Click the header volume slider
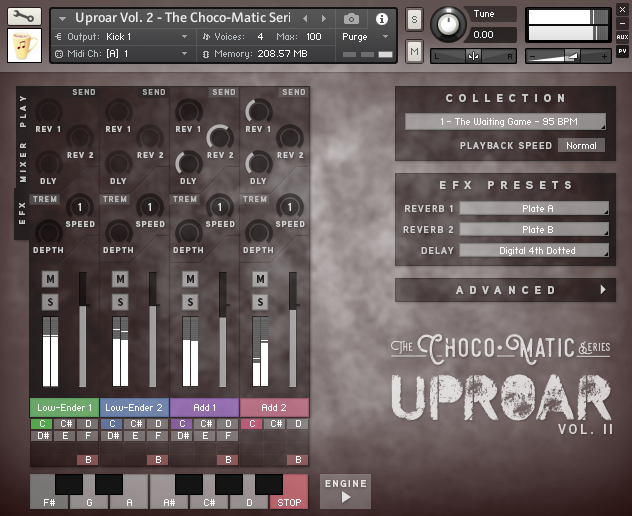Screen dimensions: 632x516 pos(568,56)
